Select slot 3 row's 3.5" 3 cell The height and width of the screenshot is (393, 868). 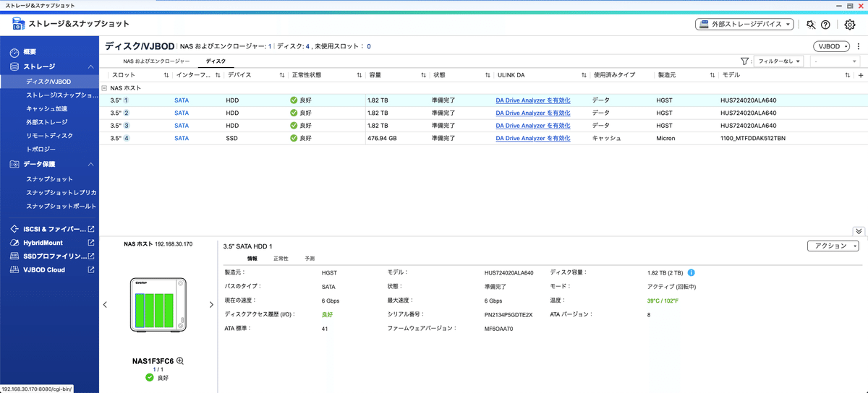(x=119, y=126)
